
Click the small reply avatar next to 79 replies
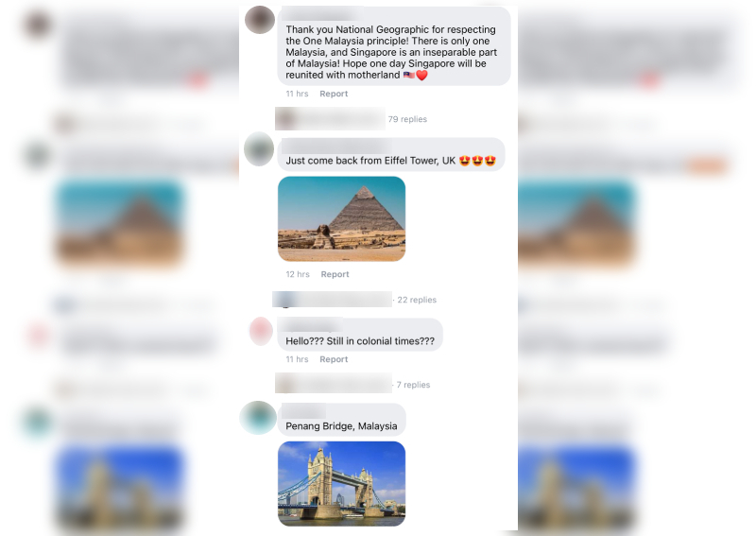click(x=285, y=119)
